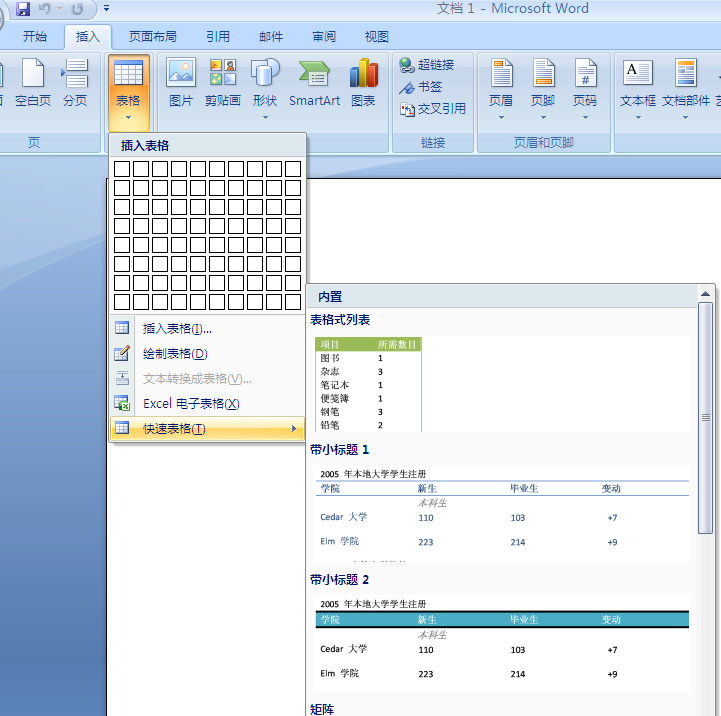Image resolution: width=721 pixels, height=716 pixels.
Task: Insert a Bookmark (书签)
Action: tap(421, 87)
